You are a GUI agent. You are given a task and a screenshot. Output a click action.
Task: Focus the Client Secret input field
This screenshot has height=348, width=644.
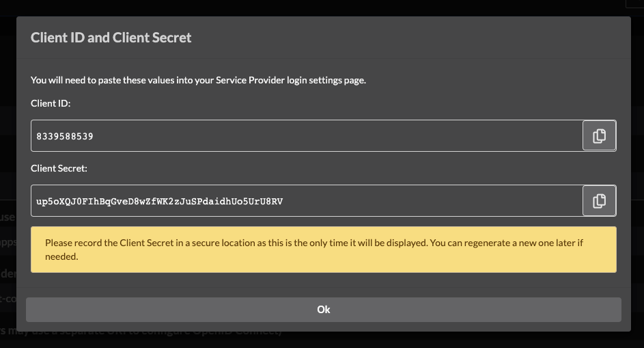coord(307,201)
